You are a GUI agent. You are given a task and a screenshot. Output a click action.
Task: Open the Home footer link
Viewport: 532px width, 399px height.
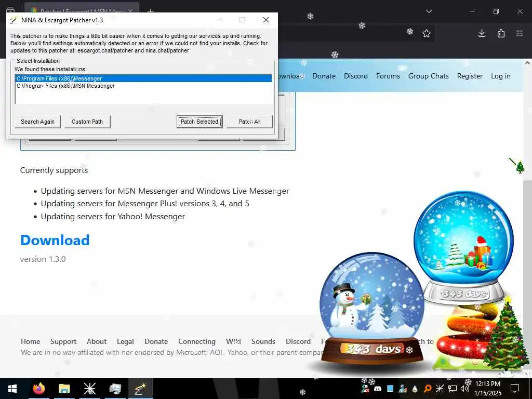(x=30, y=341)
